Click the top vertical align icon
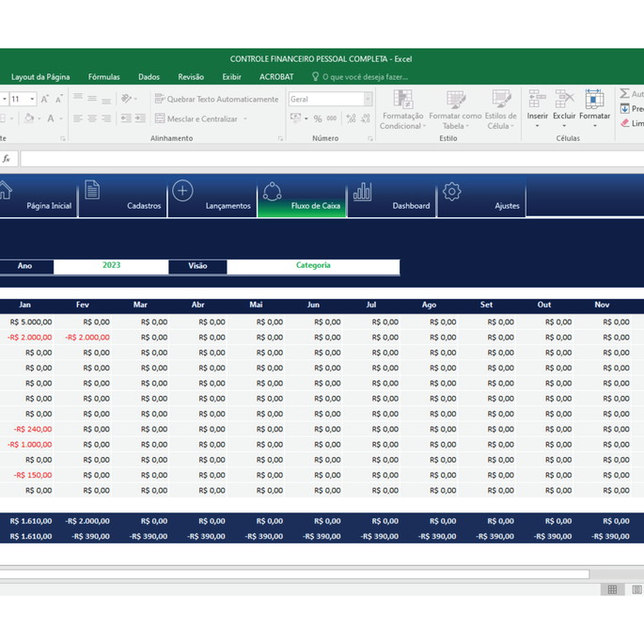 78,98
